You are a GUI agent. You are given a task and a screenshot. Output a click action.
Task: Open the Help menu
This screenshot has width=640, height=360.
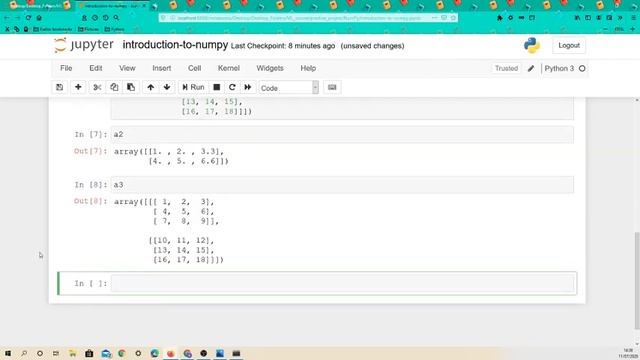[x=308, y=68]
